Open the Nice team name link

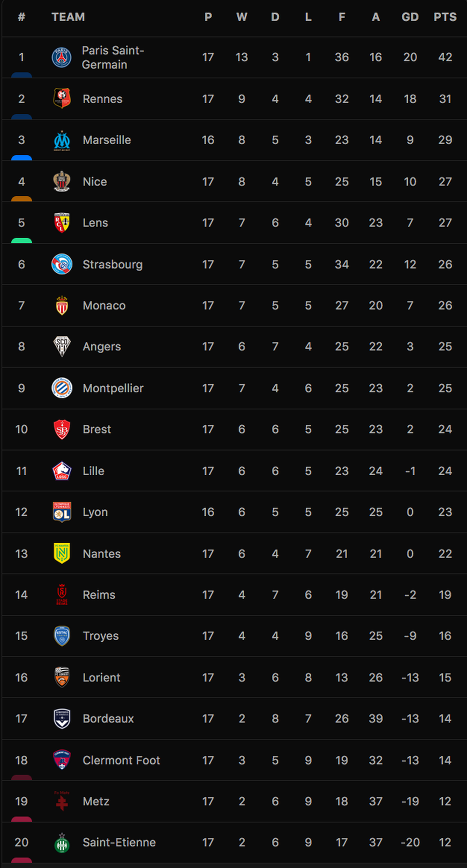tap(95, 181)
